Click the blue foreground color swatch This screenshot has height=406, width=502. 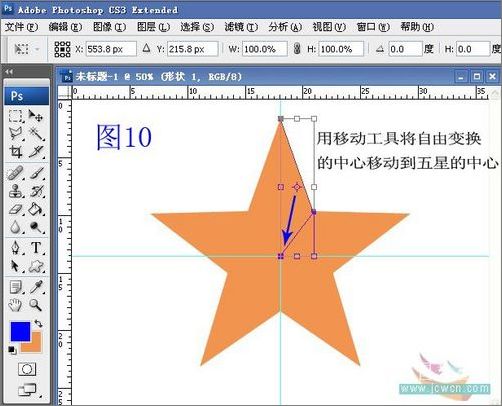(x=20, y=331)
